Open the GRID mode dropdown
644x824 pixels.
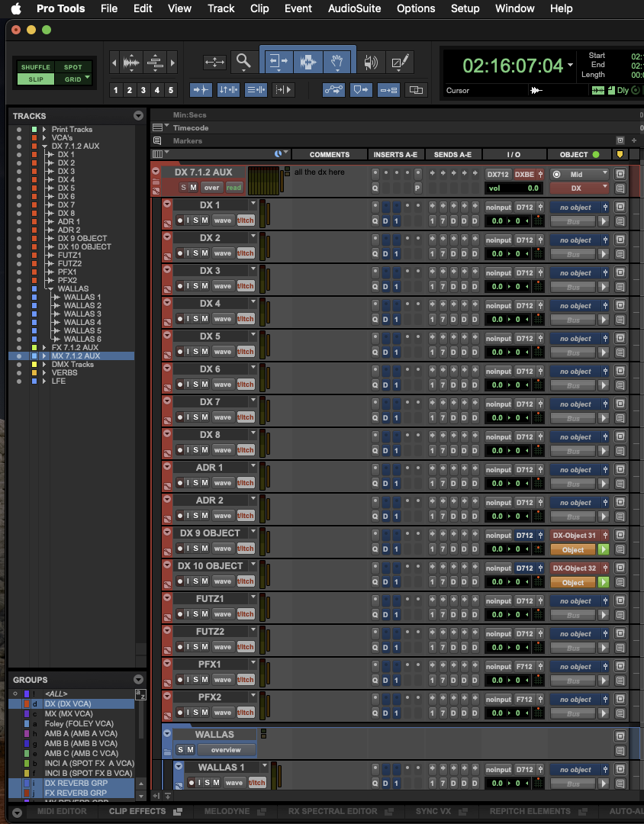(x=87, y=79)
